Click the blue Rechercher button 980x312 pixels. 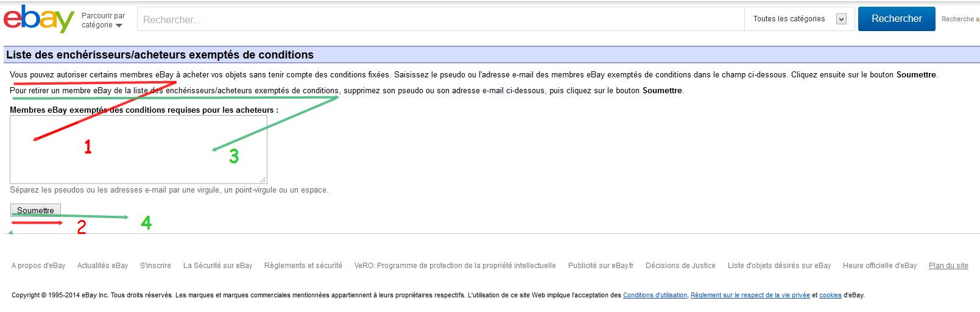897,19
